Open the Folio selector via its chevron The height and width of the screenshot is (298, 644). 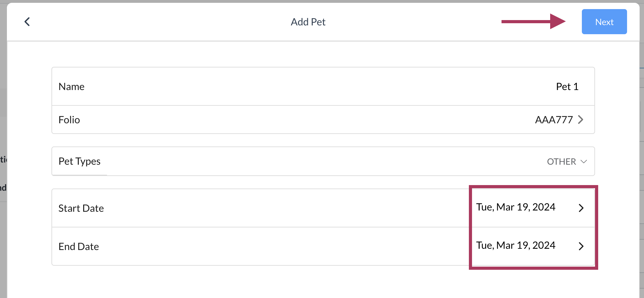[x=581, y=120]
